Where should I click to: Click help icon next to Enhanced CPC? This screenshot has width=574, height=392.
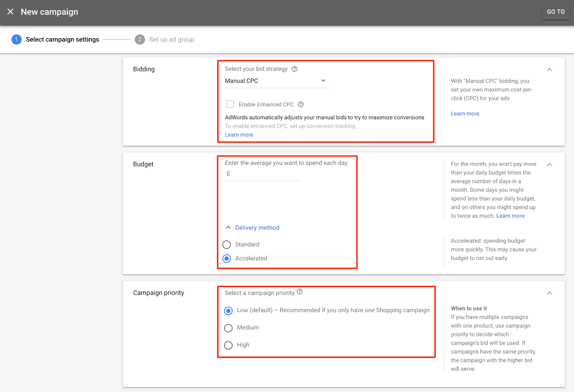(x=301, y=104)
